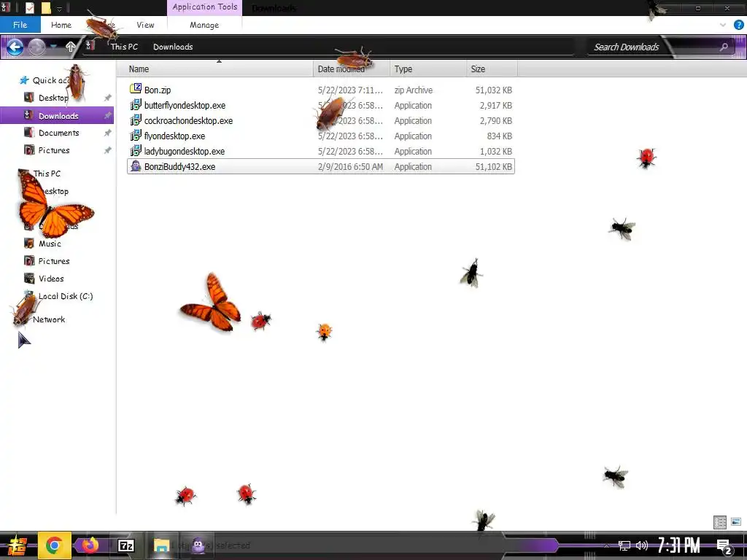Expand the ribbon with chevron
This screenshot has width=747, height=560.
(723, 26)
